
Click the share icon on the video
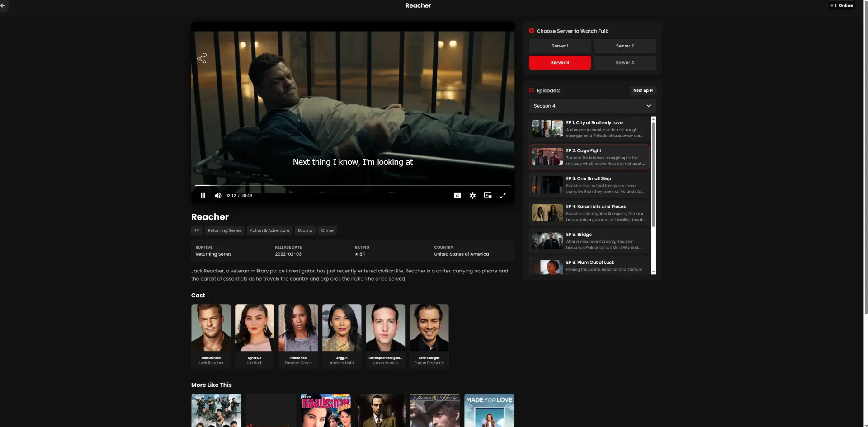coord(202,58)
